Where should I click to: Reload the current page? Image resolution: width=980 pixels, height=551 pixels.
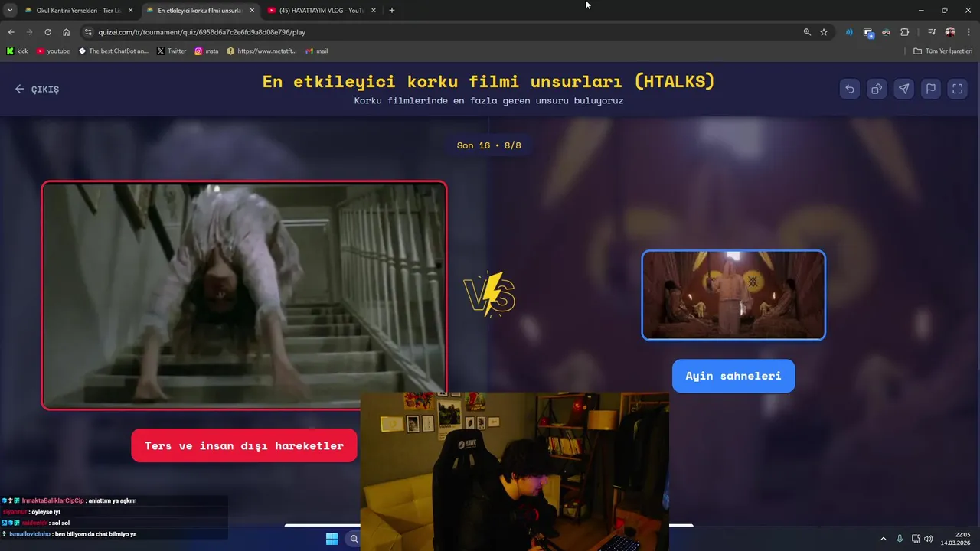[x=47, y=32]
